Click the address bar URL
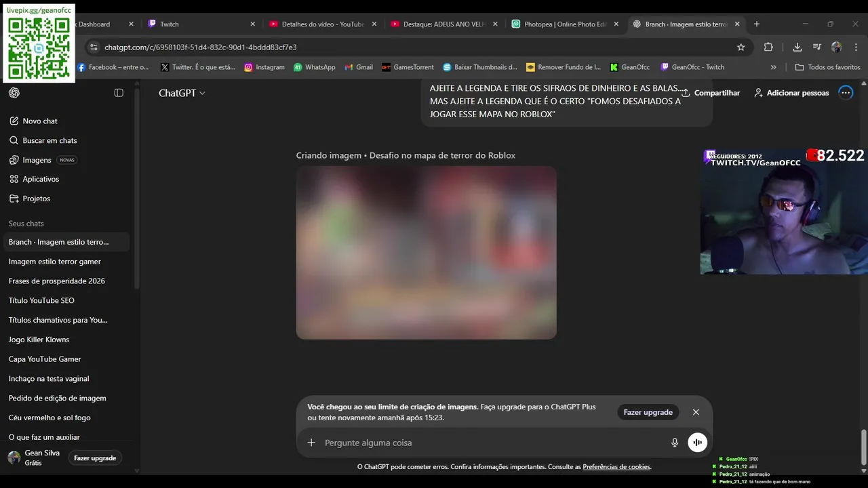Screen dimensions: 868x488 [x=201, y=47]
